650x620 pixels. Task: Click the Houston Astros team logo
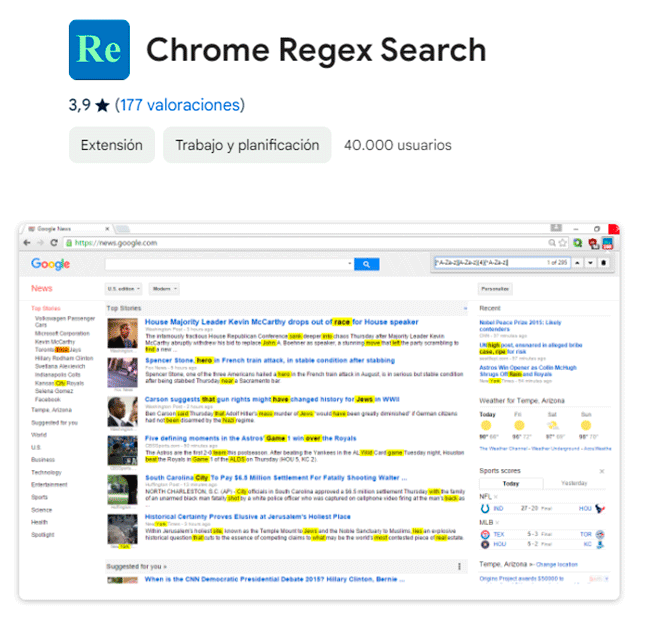(x=485, y=545)
